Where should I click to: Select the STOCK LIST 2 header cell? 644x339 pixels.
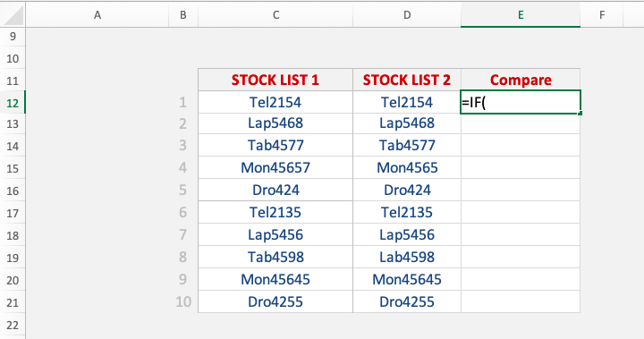click(x=407, y=80)
